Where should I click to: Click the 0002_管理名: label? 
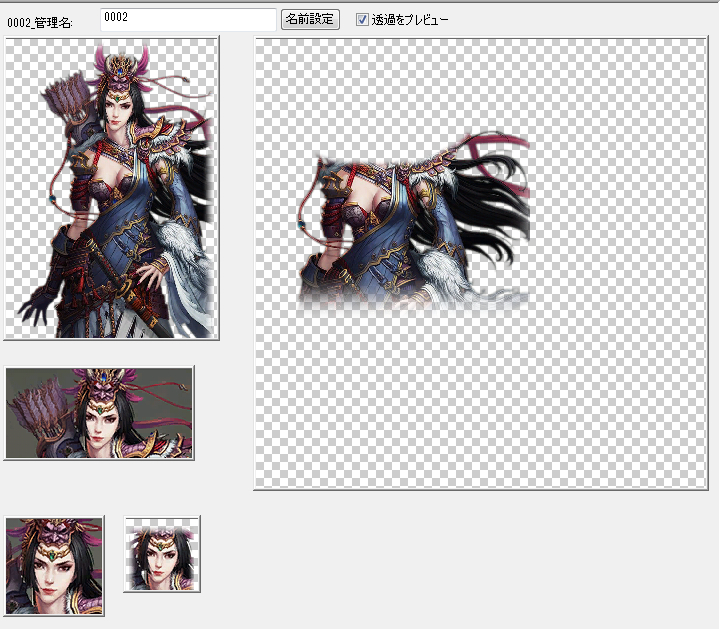click(x=40, y=22)
